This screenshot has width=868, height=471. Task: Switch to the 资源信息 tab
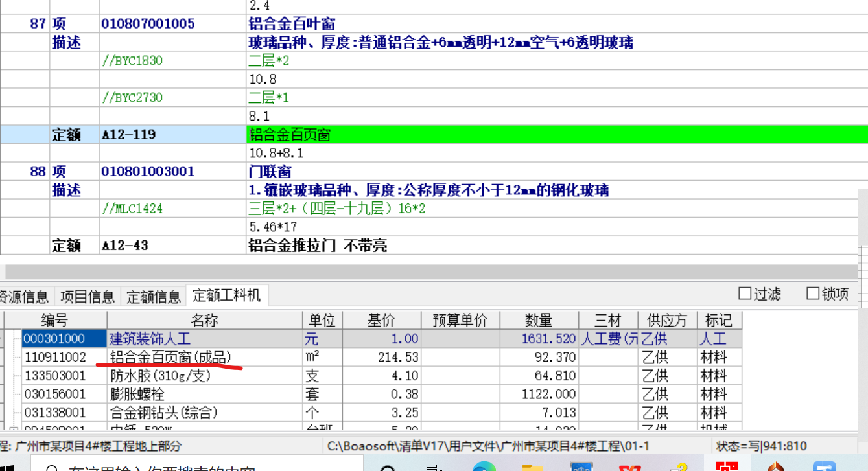coord(25,296)
